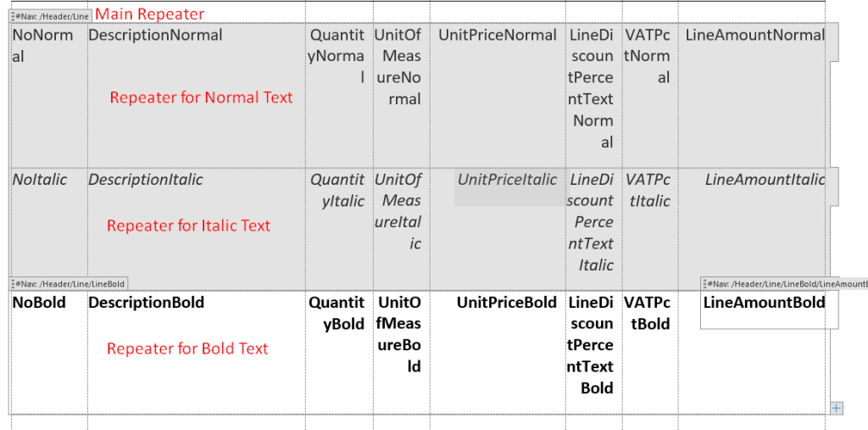Click the QuantityBold field
This screenshot has width=868, height=430.
click(x=337, y=313)
